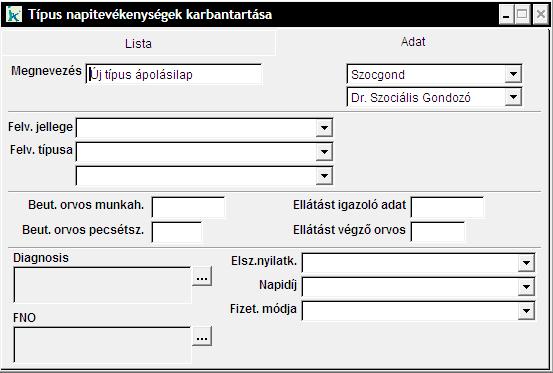Click the application icon in title bar
This screenshot has height=373, width=553.
click(14, 14)
